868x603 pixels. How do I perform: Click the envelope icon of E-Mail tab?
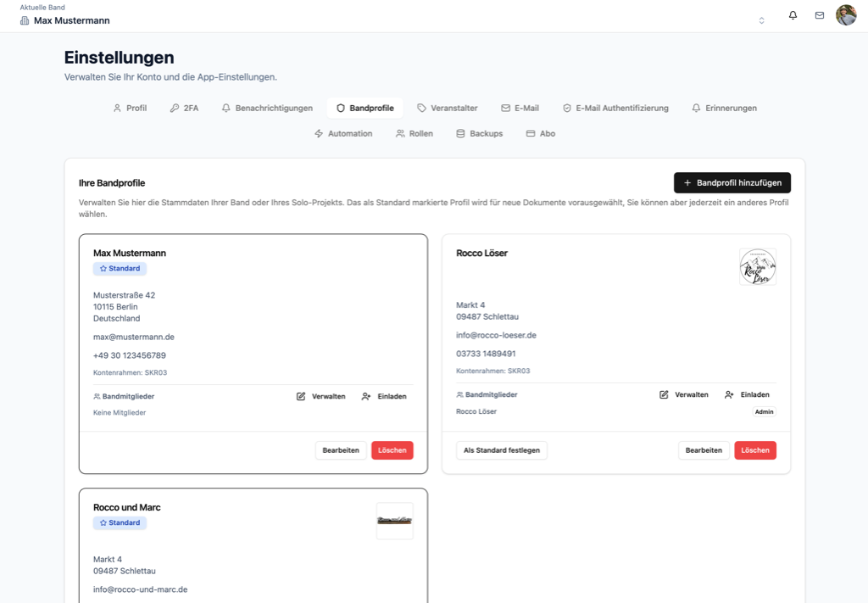[505, 108]
